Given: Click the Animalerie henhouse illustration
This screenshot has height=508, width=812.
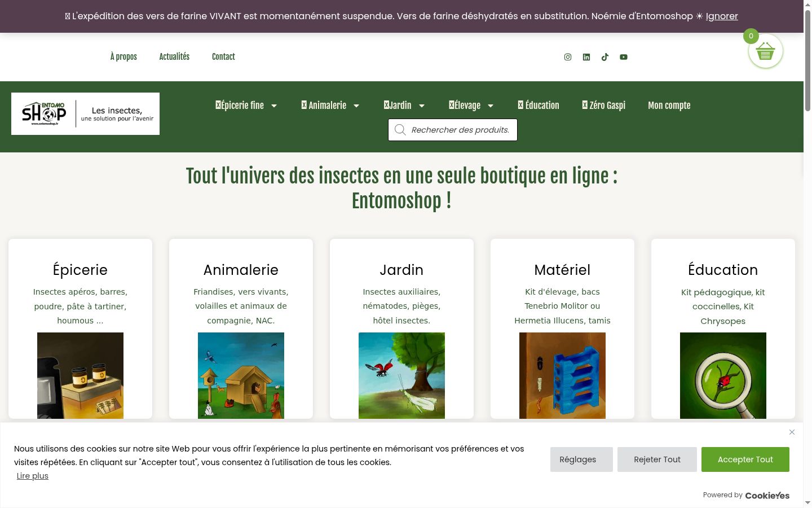Looking at the screenshot, I should 241,375.
